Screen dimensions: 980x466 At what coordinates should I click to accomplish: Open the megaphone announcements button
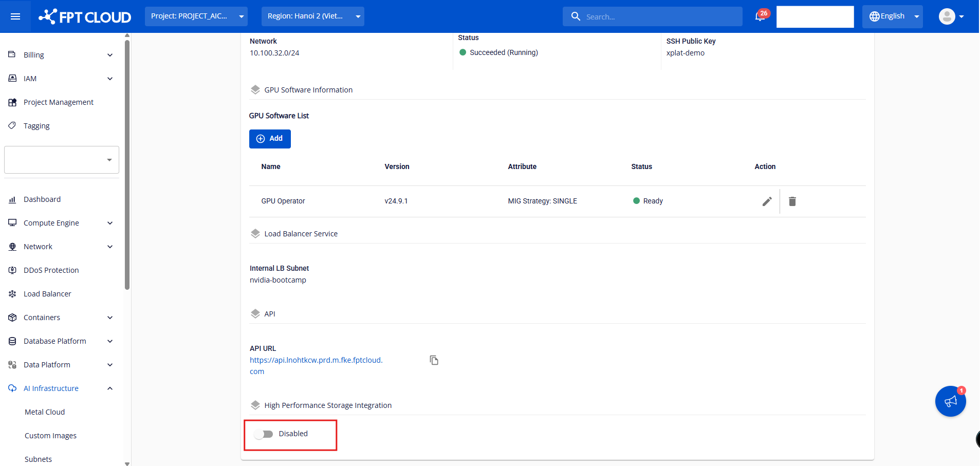tap(950, 401)
